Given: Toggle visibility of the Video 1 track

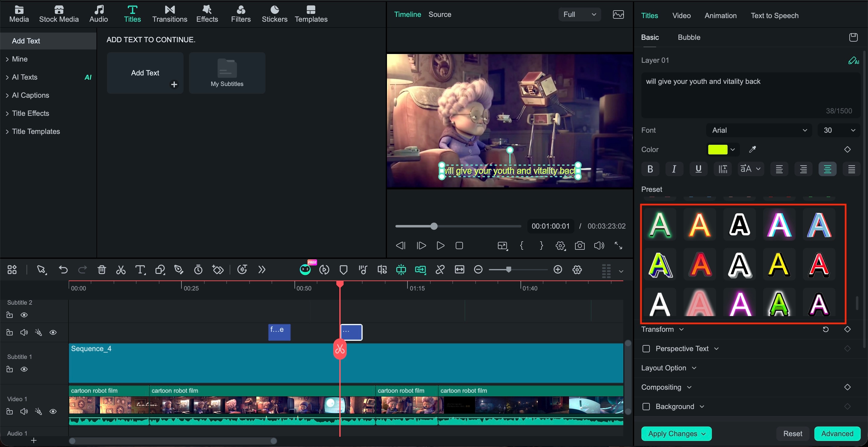Looking at the screenshot, I should pos(53,412).
